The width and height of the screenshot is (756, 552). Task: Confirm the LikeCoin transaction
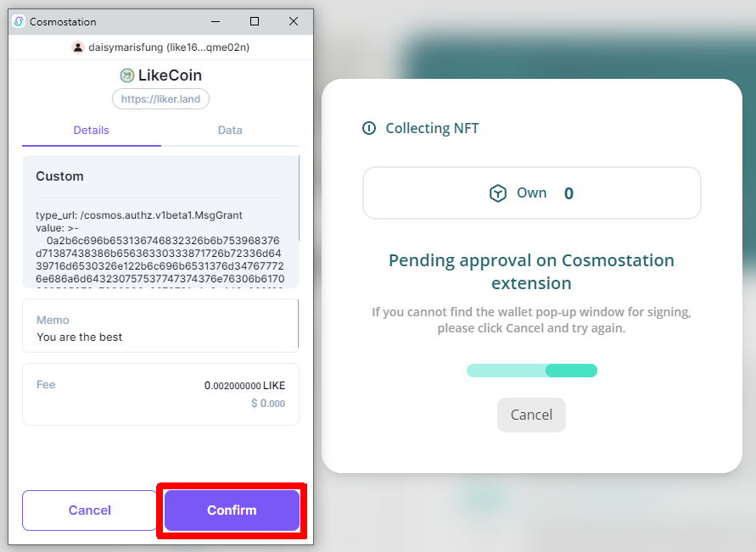(x=232, y=510)
